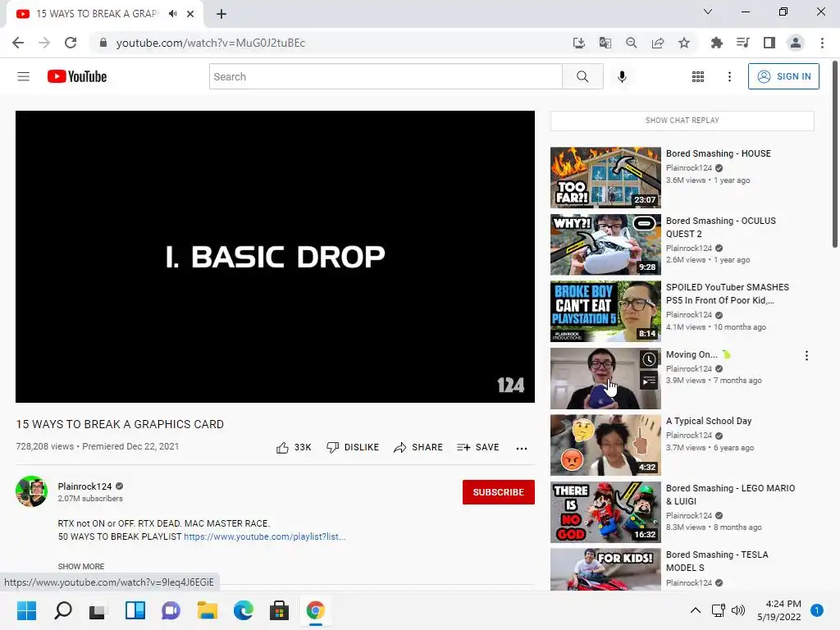Viewport: 840px width, 630px height.
Task: Open SPOILED YouTuber SMASHES PS5 thumbnail
Action: point(605,311)
